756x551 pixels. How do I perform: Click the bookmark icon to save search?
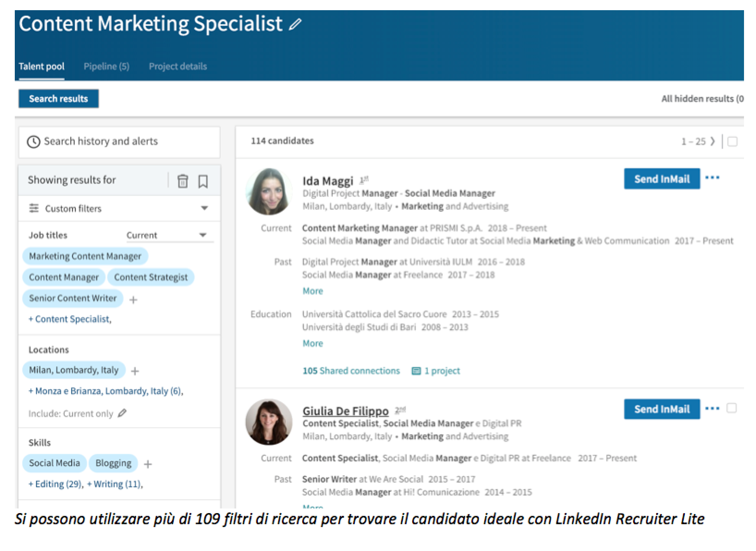(203, 181)
